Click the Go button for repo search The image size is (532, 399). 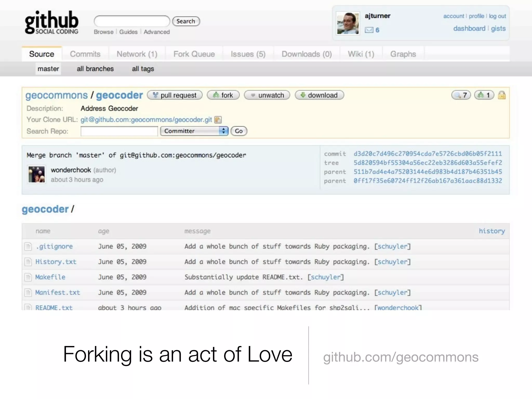[x=239, y=131]
